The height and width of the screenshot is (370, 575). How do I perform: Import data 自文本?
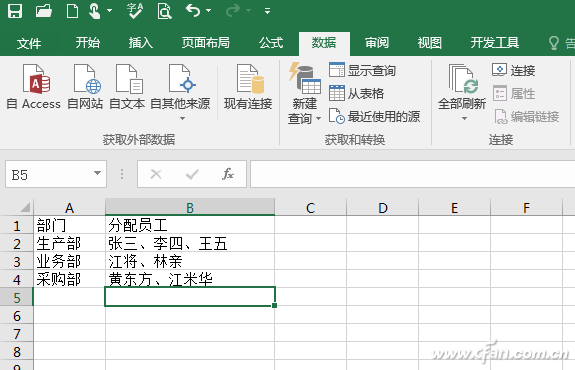click(x=127, y=87)
